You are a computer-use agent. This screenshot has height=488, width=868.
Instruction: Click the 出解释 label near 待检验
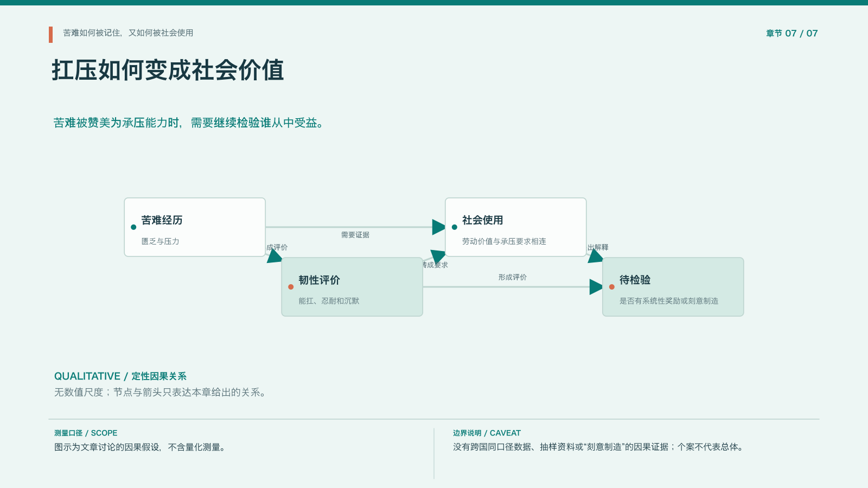coord(598,247)
